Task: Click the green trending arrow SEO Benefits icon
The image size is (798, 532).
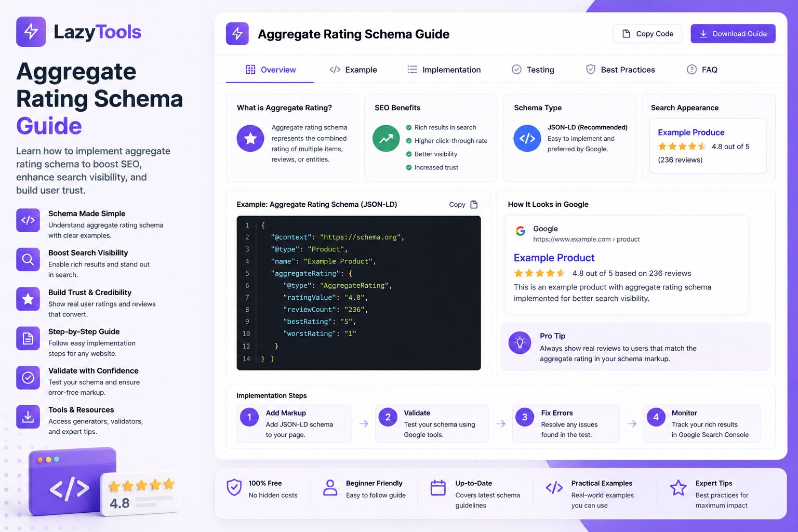Action: pyautogui.click(x=386, y=138)
